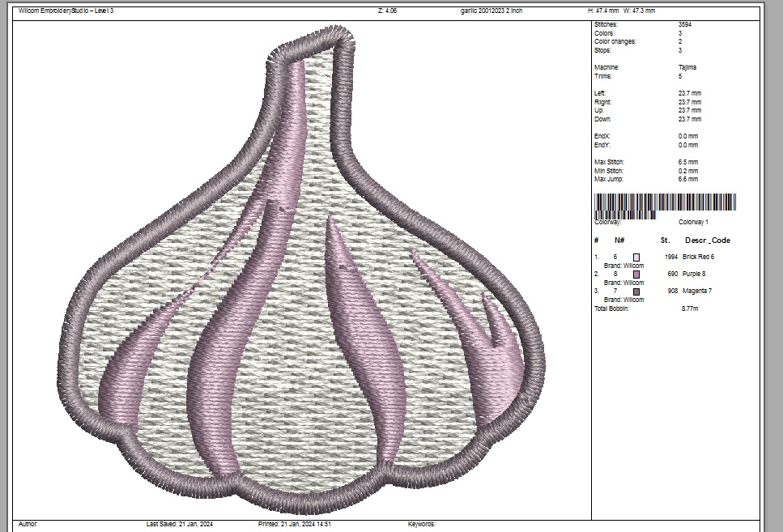Click the Author field in footer
The image size is (783, 532).
tap(28, 524)
